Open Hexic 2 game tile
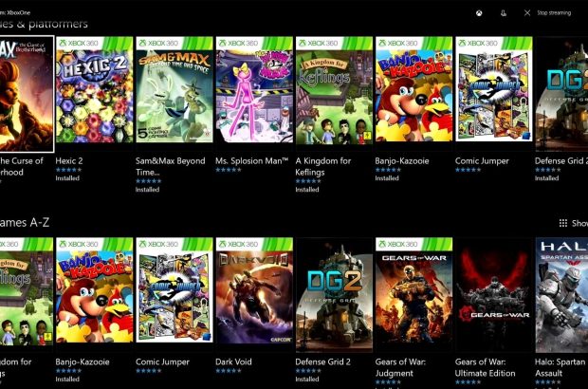The image size is (588, 389). pos(94,94)
